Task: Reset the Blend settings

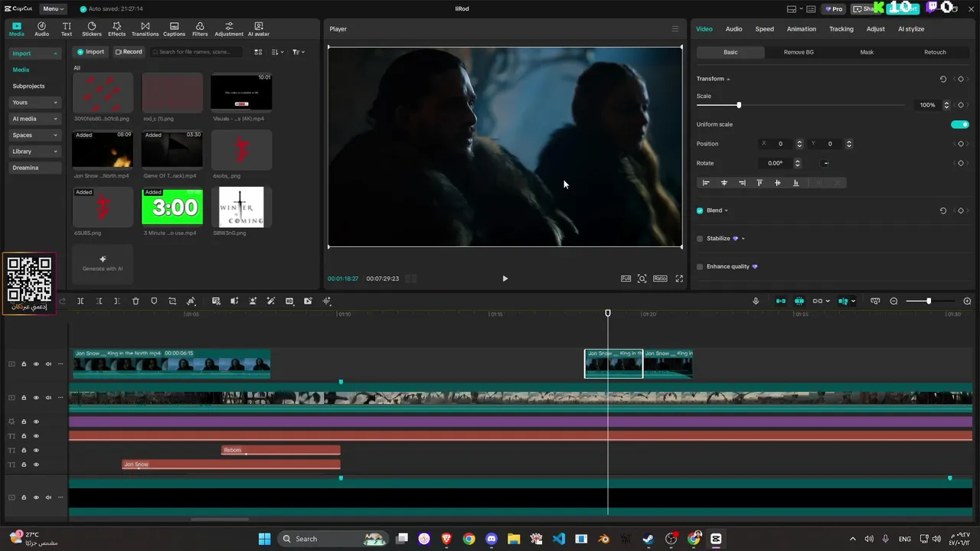Action: click(942, 210)
